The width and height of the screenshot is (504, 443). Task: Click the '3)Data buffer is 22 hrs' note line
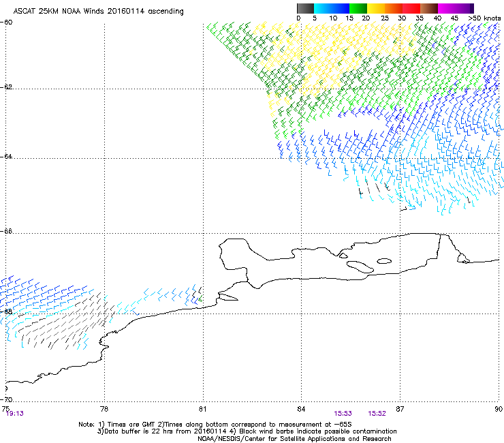pyautogui.click(x=247, y=431)
